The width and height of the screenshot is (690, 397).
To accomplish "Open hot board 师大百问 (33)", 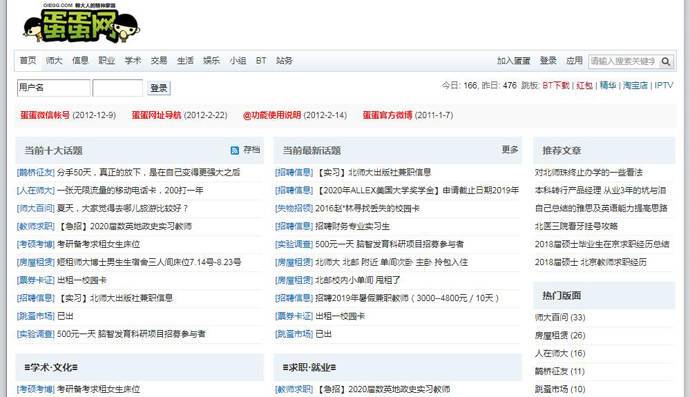I will [560, 317].
